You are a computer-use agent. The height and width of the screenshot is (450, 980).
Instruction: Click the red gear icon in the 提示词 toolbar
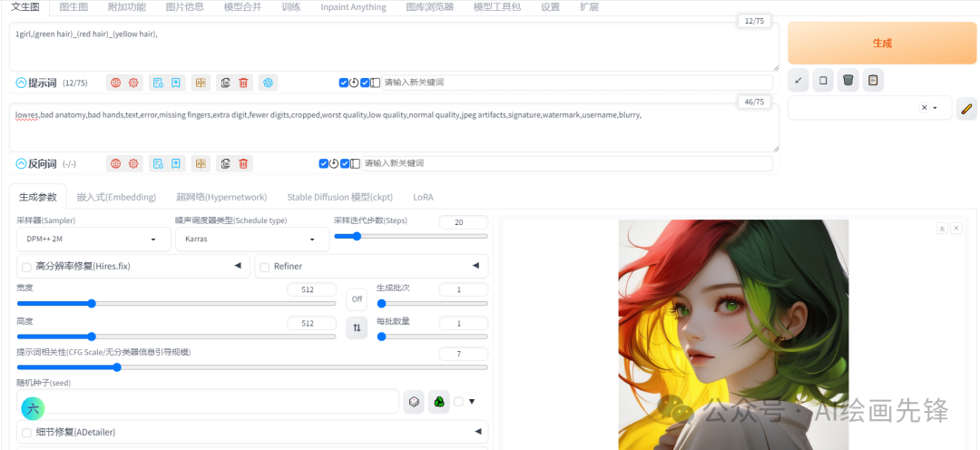click(133, 83)
